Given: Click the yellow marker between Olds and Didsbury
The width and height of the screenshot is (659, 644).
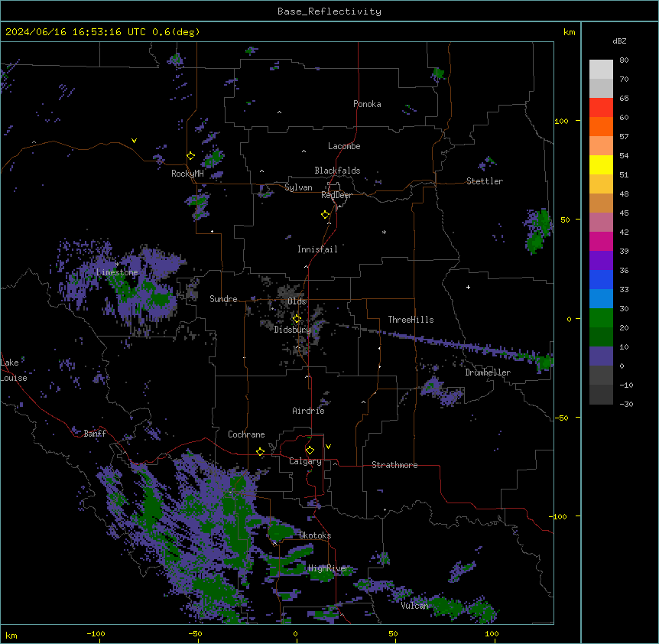Looking at the screenshot, I should [297, 319].
